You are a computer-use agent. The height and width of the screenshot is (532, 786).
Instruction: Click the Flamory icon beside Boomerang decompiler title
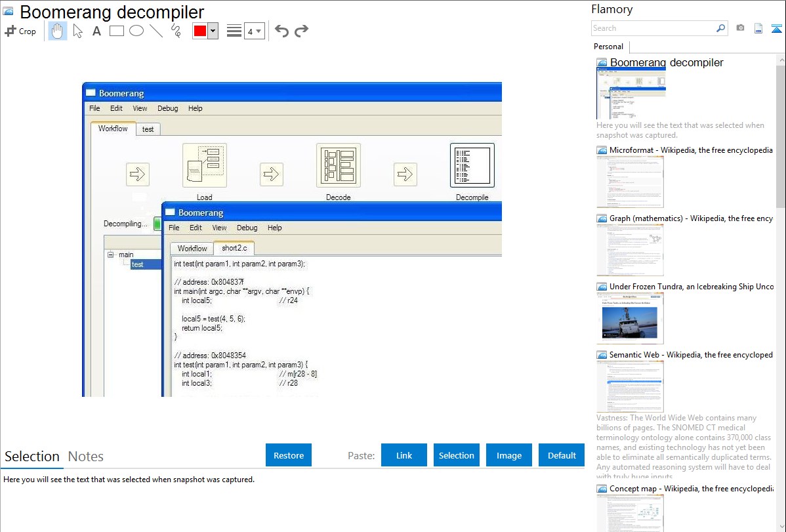click(8, 11)
